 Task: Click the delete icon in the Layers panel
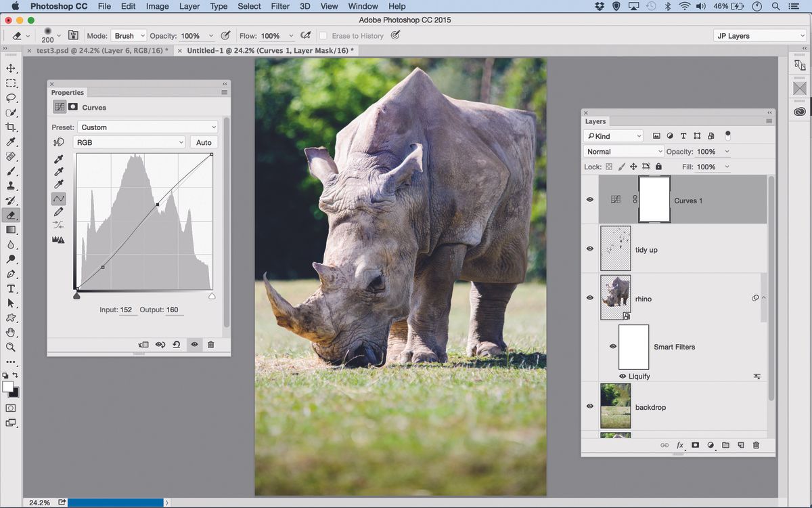[756, 445]
